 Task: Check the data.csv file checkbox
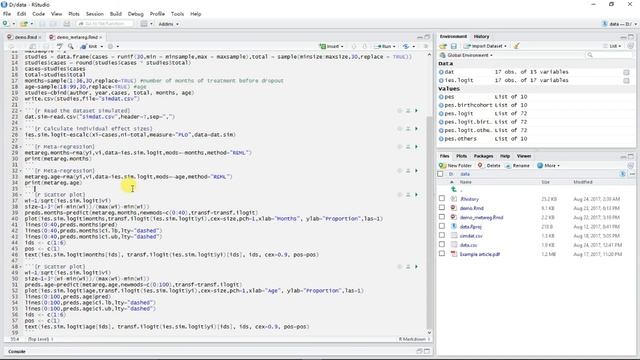coord(442,244)
